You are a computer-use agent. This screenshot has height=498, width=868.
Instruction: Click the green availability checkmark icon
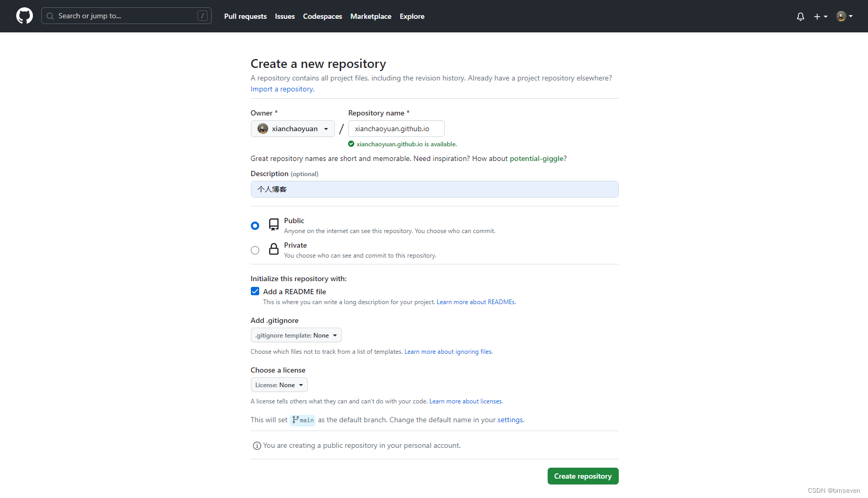tap(351, 144)
